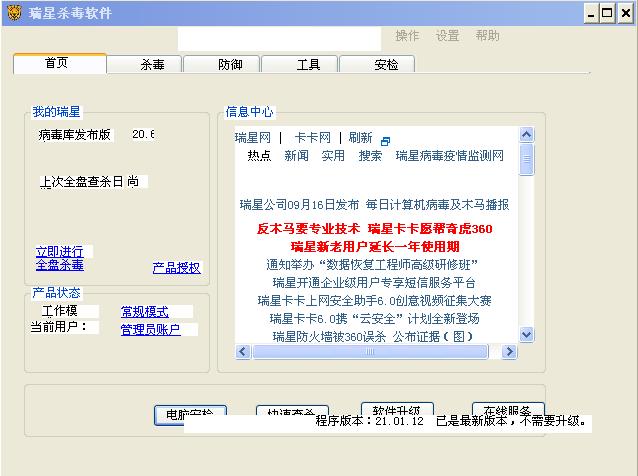Open “云安全”计划全新登场 news item
This screenshot has width=638, height=476.
tap(374, 319)
